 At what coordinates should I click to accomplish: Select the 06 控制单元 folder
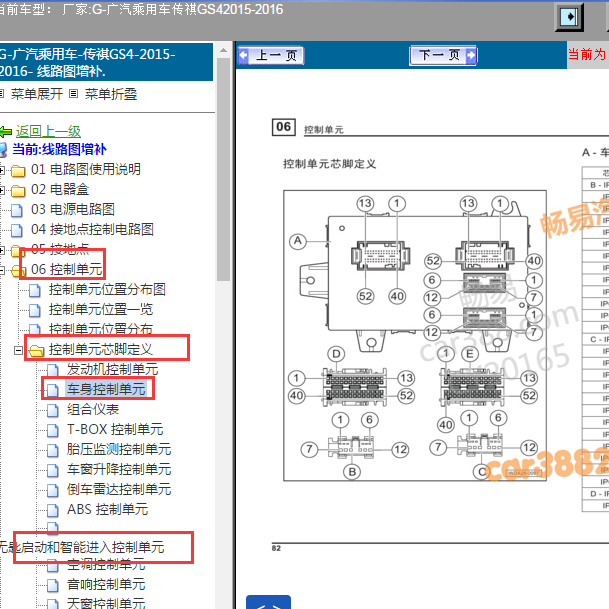tap(66, 269)
